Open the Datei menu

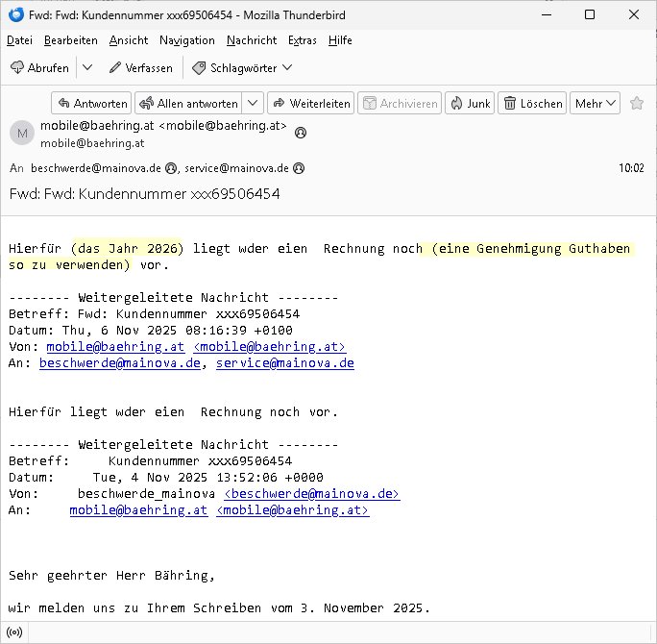click(19, 40)
